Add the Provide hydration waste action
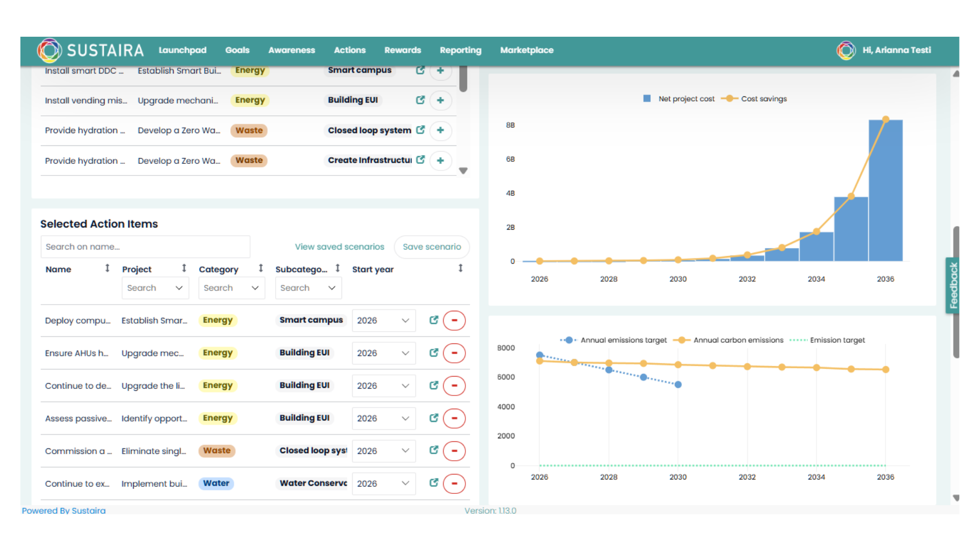Viewport: 980px width, 551px height. (440, 131)
